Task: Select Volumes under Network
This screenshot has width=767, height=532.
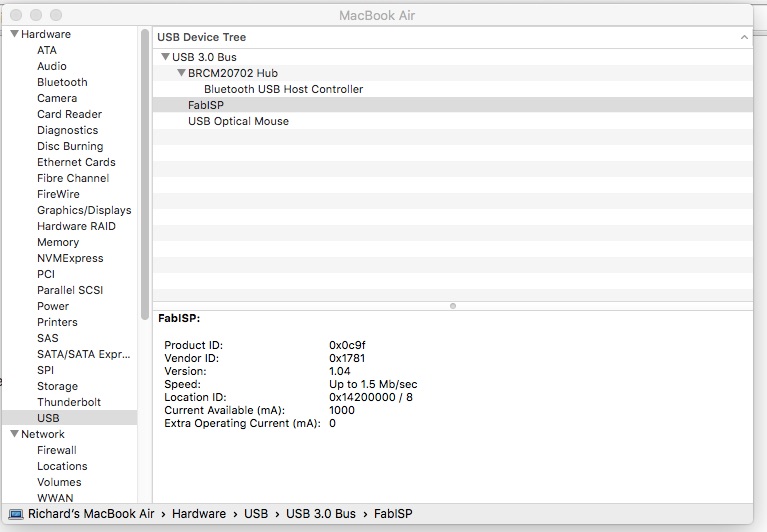Action: 59,482
